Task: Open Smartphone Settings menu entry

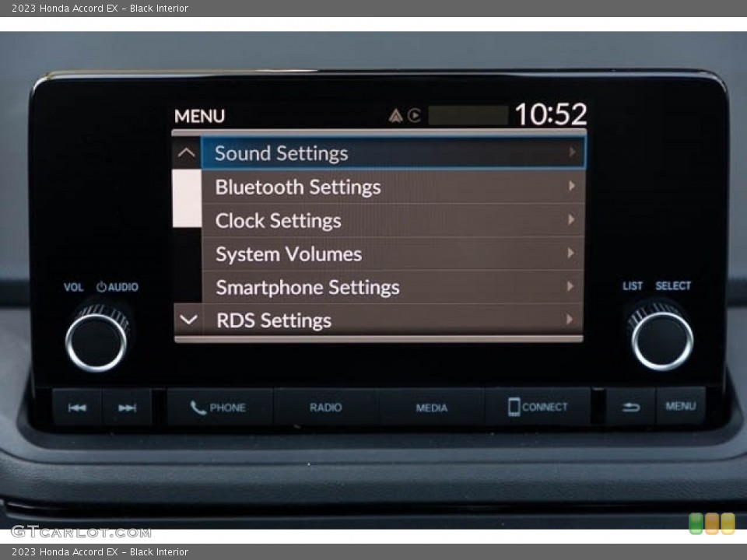Action: pos(394,287)
